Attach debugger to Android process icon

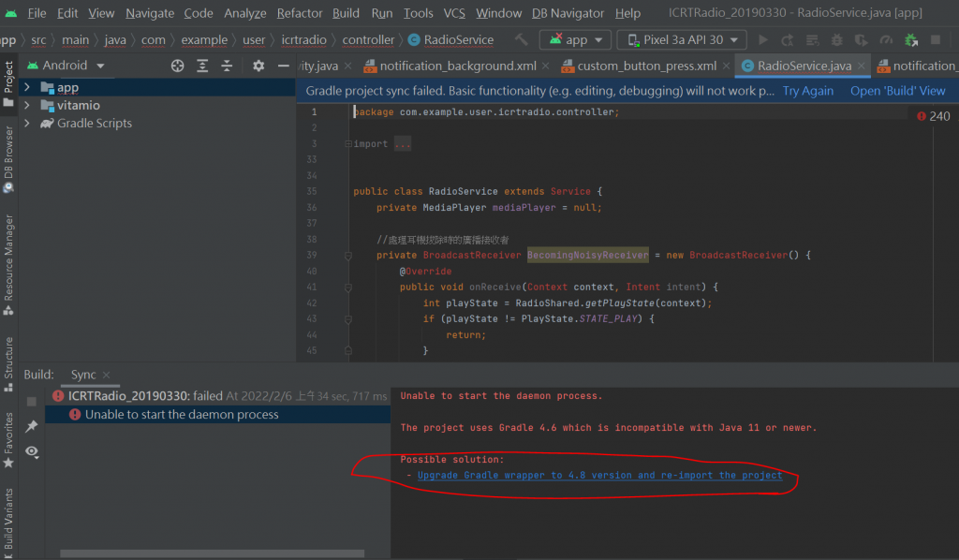point(911,39)
